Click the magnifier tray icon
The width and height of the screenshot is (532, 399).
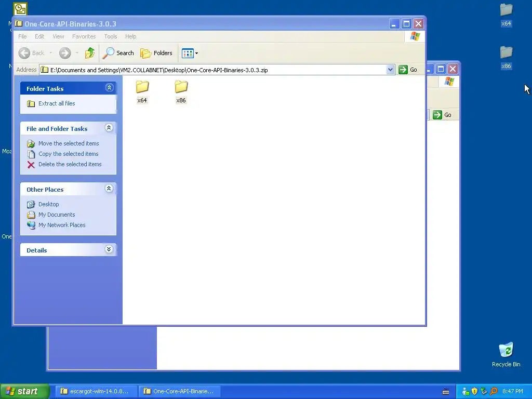coord(494,392)
